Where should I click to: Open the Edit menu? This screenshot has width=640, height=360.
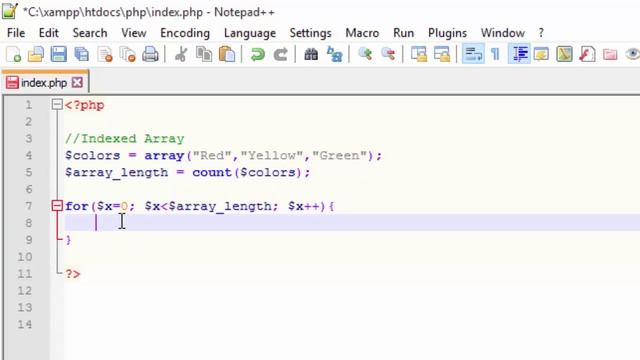[x=49, y=33]
